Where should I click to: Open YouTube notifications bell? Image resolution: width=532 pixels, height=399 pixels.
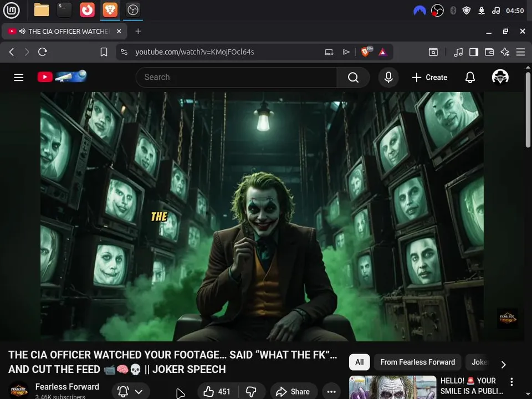point(470,77)
